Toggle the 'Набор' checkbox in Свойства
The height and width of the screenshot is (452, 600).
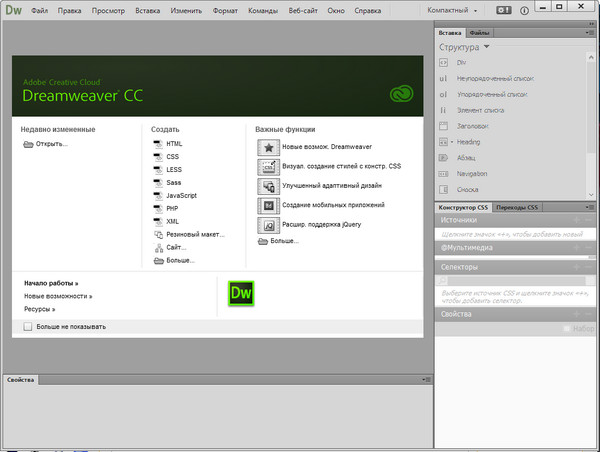coord(567,328)
